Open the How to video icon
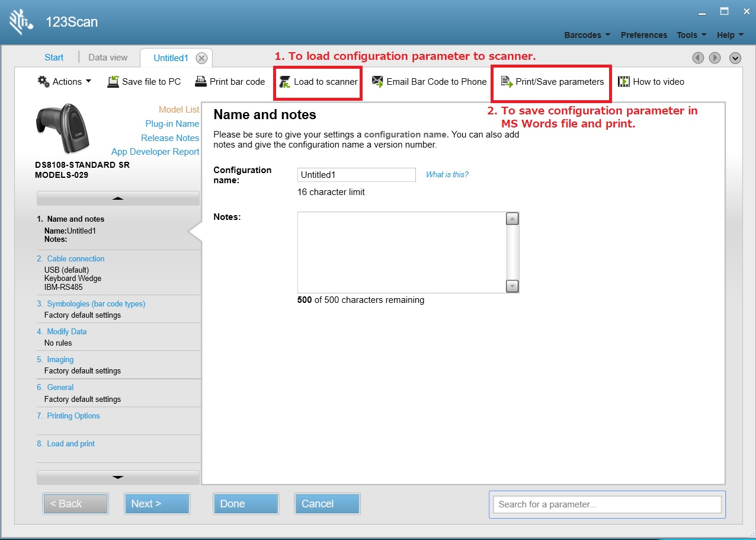The image size is (756, 540). click(x=624, y=82)
